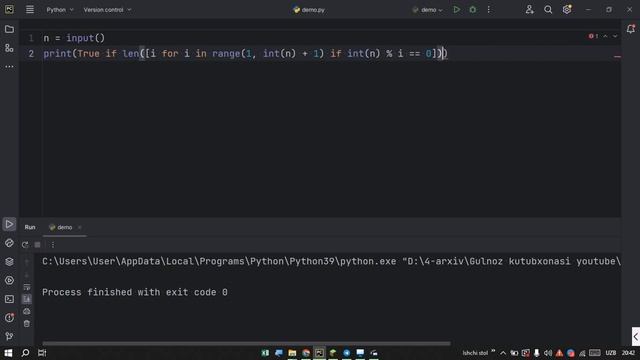Expand the Version control dropdown
640x360 pixels.
click(107, 9)
